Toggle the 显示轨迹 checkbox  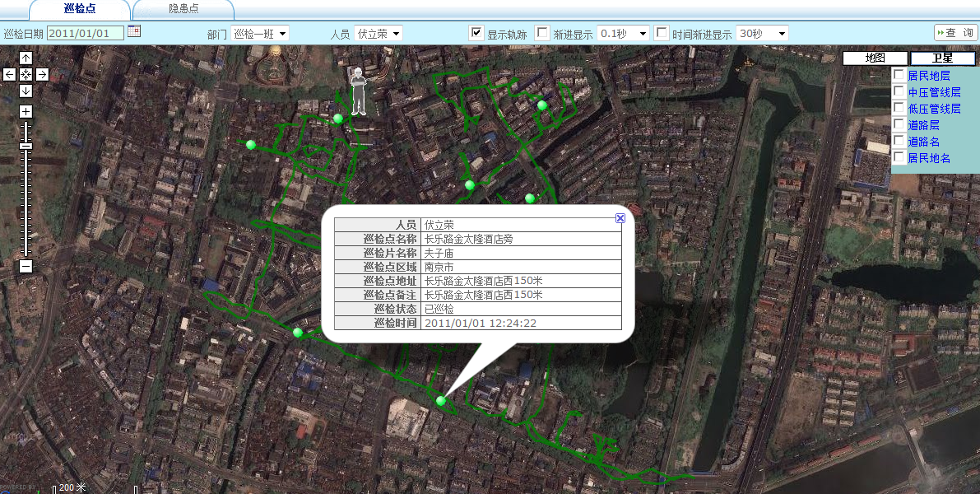[476, 32]
